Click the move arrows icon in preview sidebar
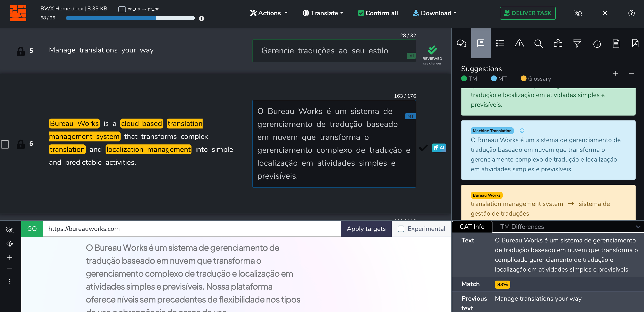Viewport: 644px width, 312px height. tap(10, 244)
